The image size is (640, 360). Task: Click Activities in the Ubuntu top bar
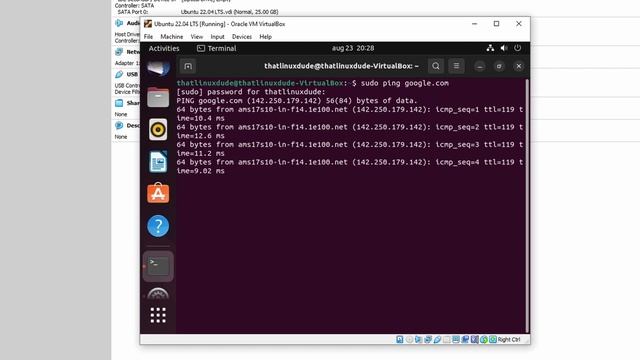164,48
